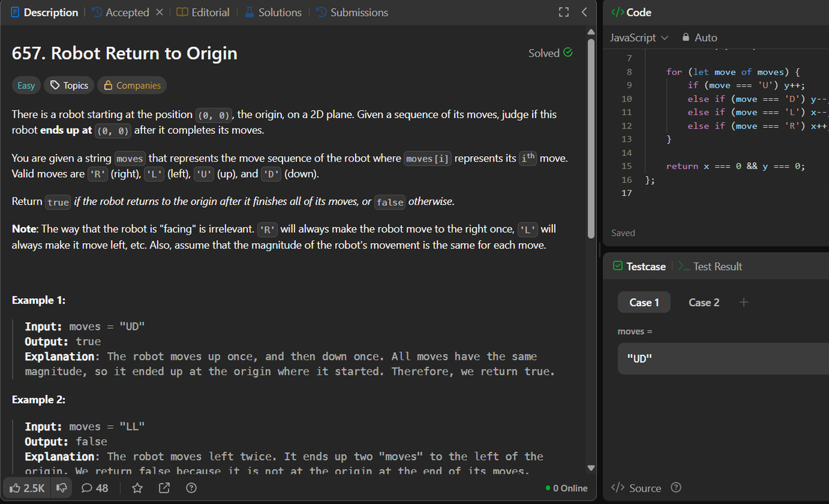Click the "Example 2:" heading

(39, 400)
